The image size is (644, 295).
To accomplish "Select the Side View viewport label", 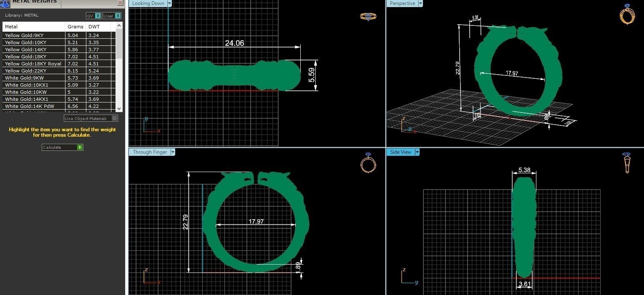I will coord(400,152).
